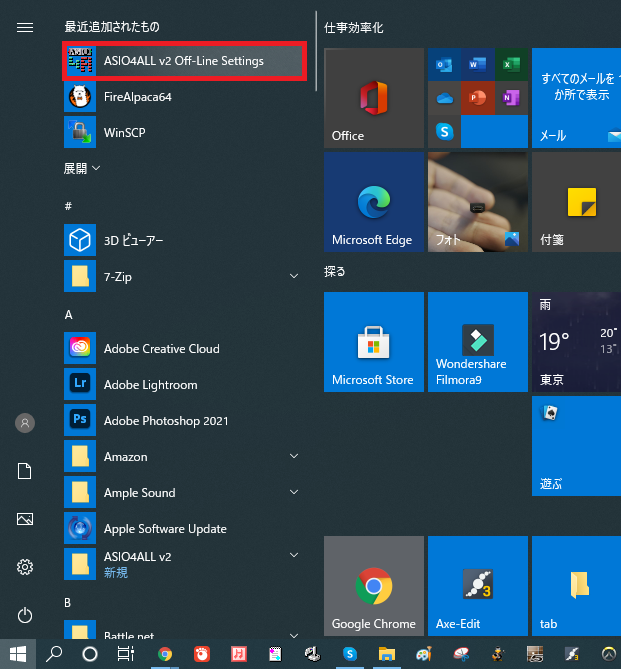Open the Microsoft Store tile

[374, 342]
